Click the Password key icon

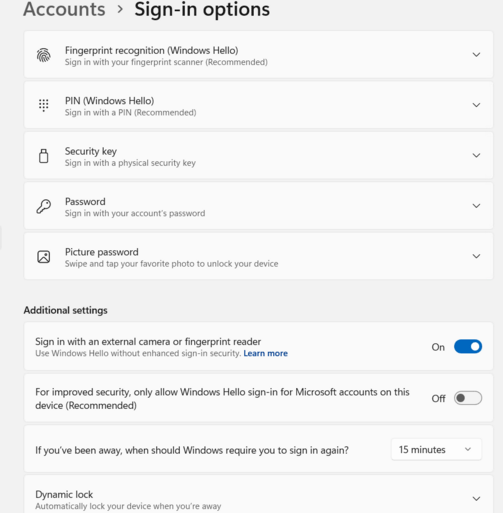coord(44,206)
